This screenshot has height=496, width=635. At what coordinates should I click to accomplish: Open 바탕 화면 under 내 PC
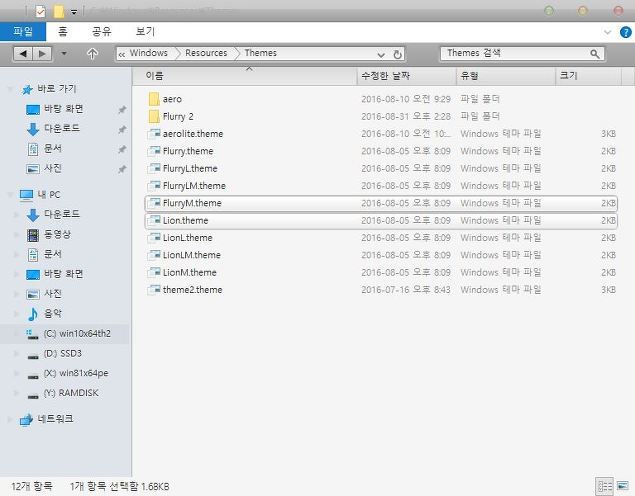(x=64, y=274)
